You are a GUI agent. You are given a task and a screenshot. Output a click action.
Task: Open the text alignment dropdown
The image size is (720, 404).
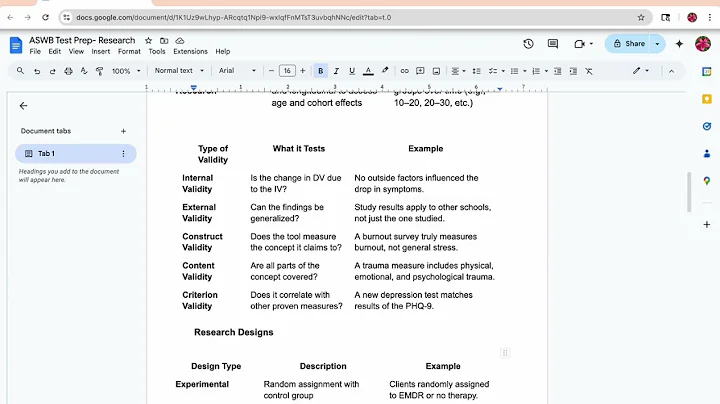point(458,71)
